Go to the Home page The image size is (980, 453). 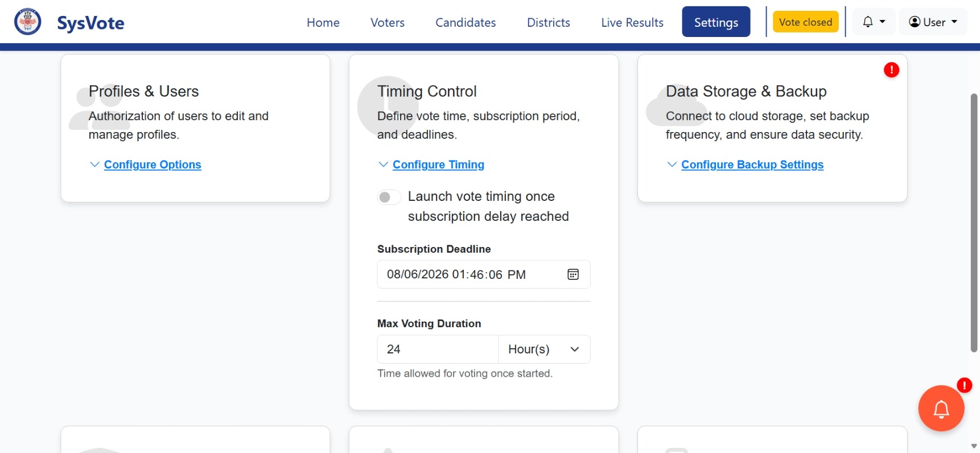tap(323, 22)
